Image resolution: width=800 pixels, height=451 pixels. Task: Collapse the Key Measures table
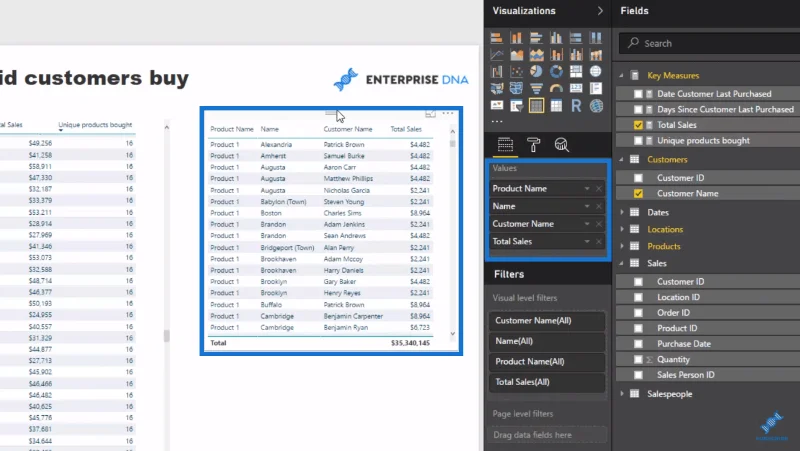pos(621,76)
